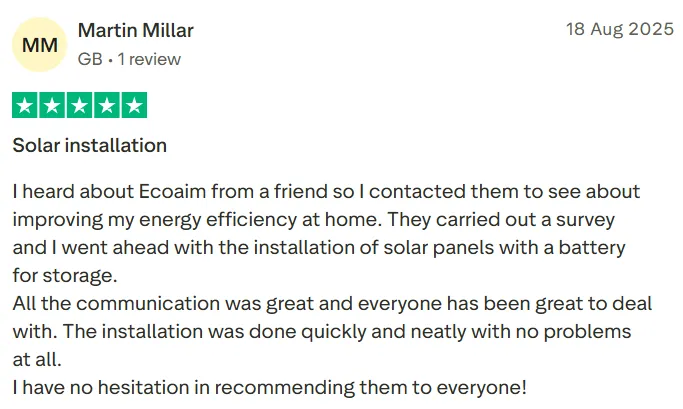
Task: Click the third green star
Action: point(80,105)
